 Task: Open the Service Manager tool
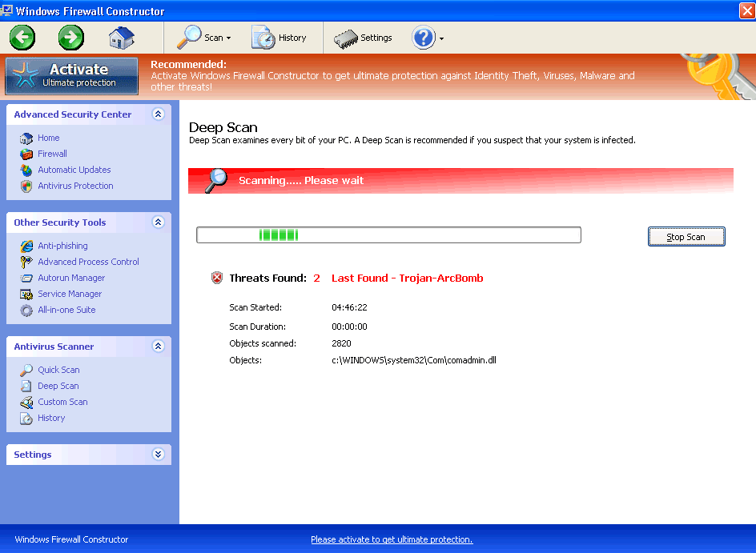coord(70,294)
